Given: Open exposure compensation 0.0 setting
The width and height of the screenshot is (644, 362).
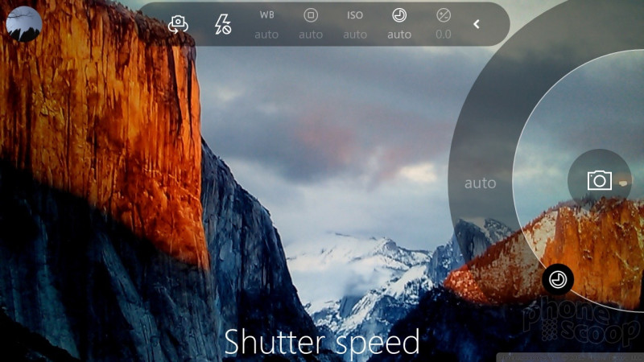Looking at the screenshot, I should [444, 24].
